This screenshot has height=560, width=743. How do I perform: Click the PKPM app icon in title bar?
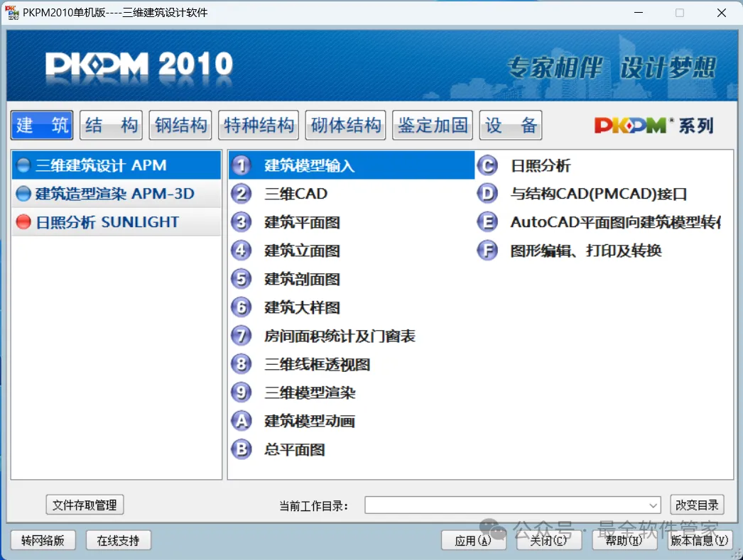12,12
